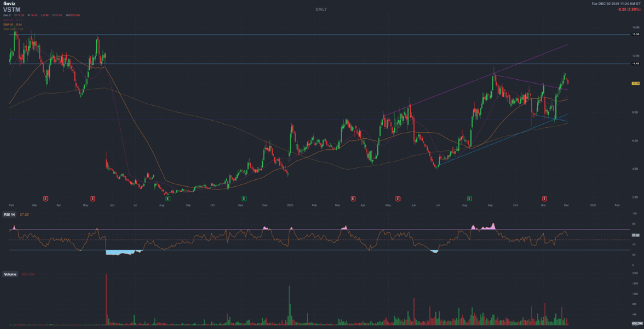This screenshot has width=644, height=329.
Task: Click the RSI 14 indicator label
Action: pos(10,215)
